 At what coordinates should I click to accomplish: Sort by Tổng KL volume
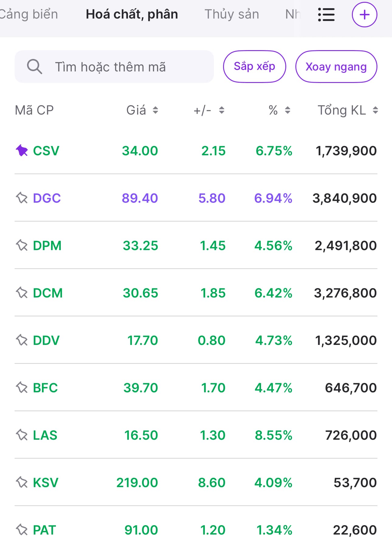click(375, 110)
